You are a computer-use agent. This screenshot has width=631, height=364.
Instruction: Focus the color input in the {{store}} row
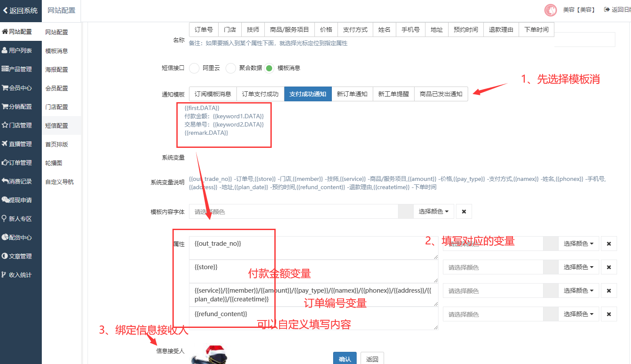click(493, 267)
